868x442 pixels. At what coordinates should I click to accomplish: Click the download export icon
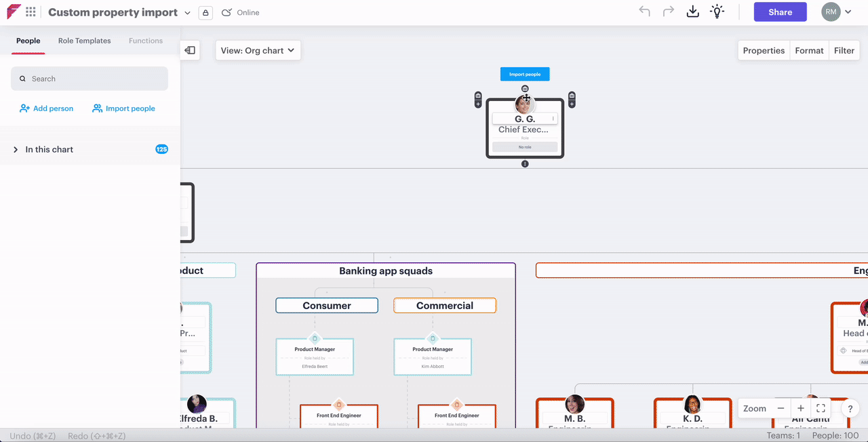click(x=692, y=12)
